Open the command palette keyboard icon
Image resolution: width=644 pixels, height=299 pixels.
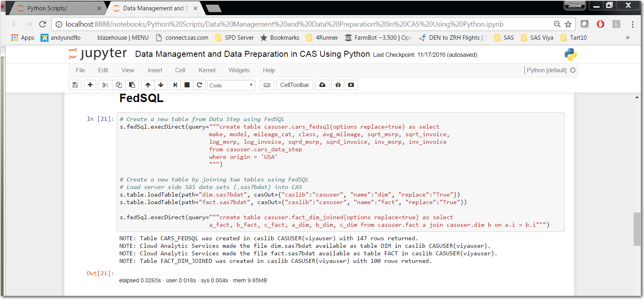click(x=267, y=85)
